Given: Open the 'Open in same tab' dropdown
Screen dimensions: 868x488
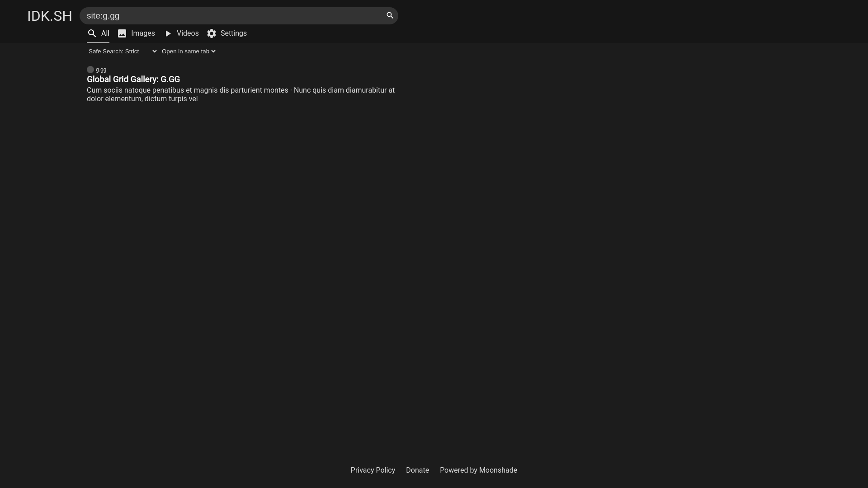Looking at the screenshot, I should [189, 52].
